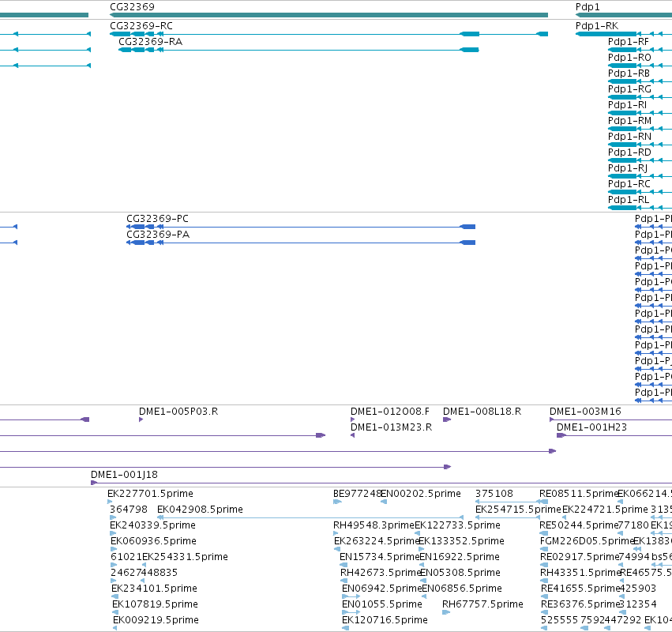Click the CG32369-RA transcript exon glyph
Image resolution: width=672 pixels, height=632 pixels.
tap(298, 50)
